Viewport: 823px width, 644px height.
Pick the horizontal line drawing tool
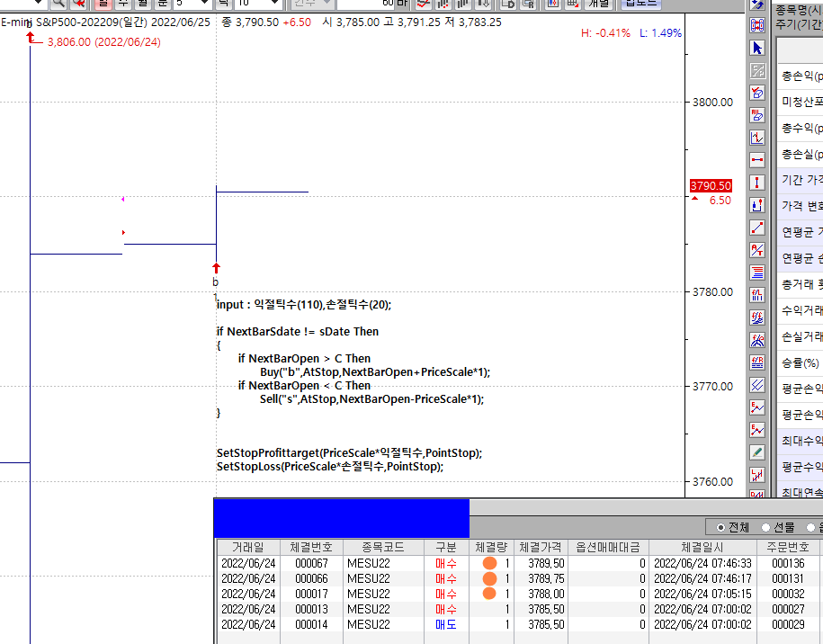pyautogui.click(x=757, y=160)
